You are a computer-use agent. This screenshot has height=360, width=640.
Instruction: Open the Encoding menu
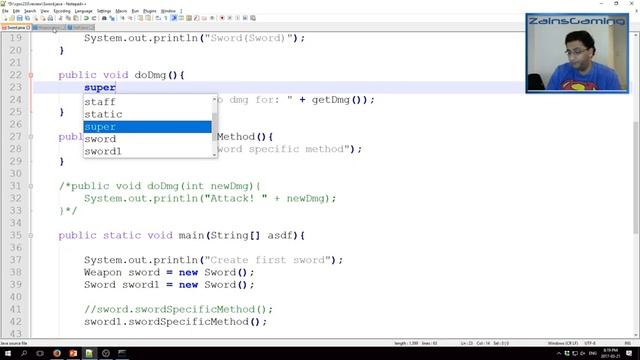click(62, 11)
